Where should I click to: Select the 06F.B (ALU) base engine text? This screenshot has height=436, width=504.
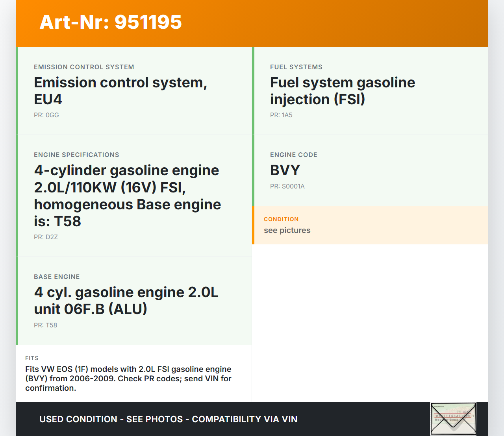126,301
